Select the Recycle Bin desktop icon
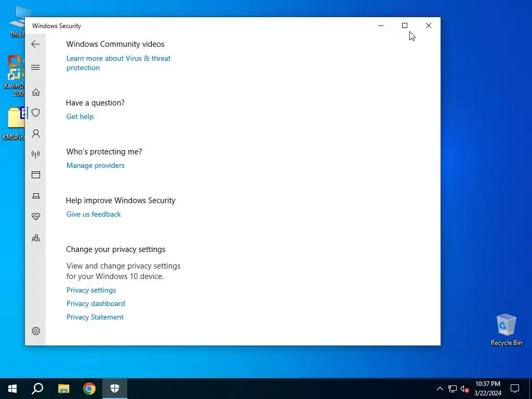The width and height of the screenshot is (532, 399). coord(506,330)
